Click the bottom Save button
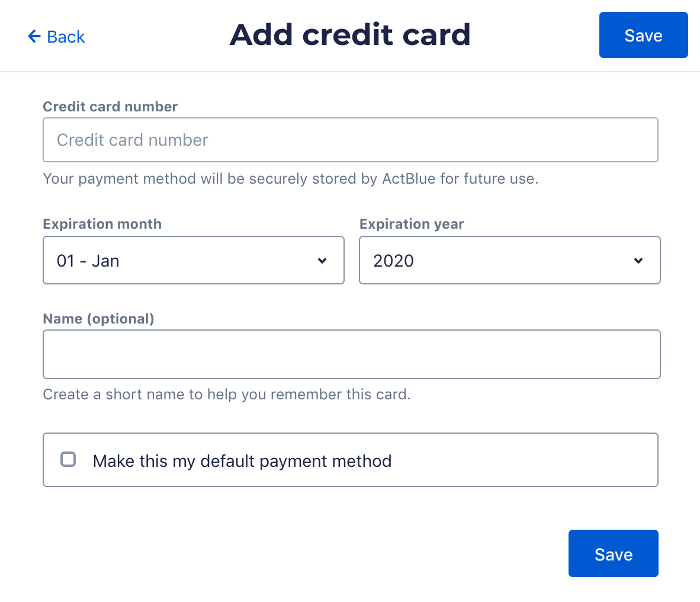 [x=614, y=553]
